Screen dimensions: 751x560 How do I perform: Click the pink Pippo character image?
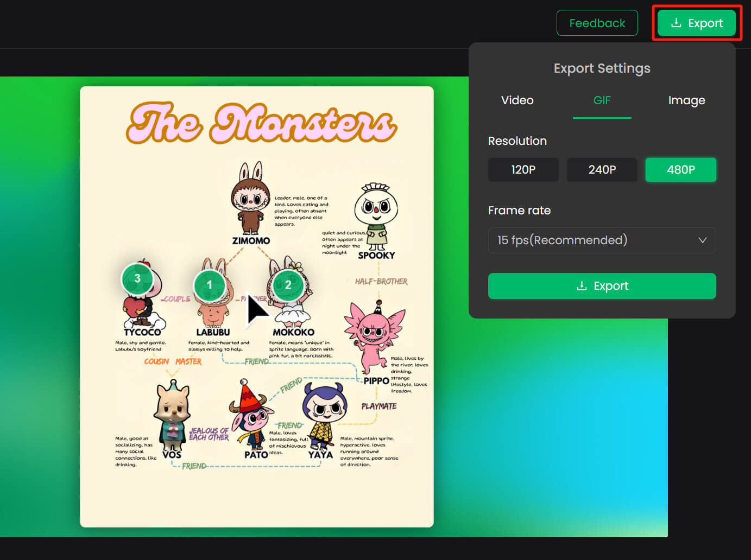point(374,336)
